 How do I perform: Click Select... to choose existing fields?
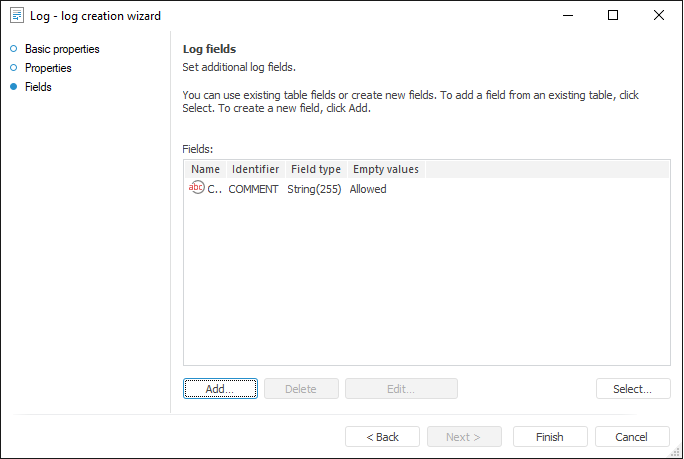coord(633,389)
